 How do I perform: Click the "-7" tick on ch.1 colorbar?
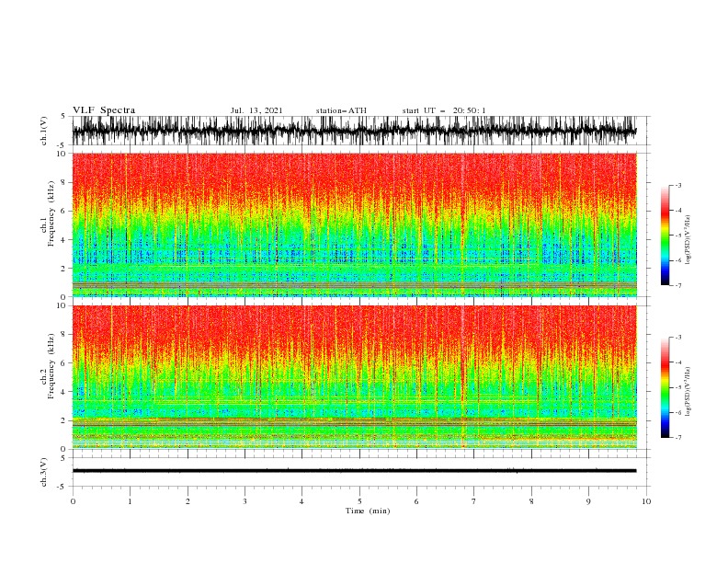[678, 285]
